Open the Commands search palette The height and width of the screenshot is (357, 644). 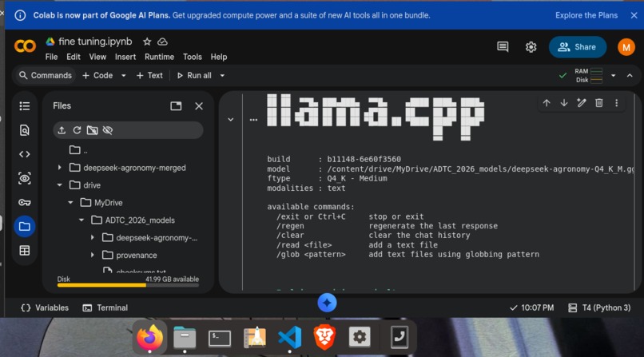click(46, 76)
